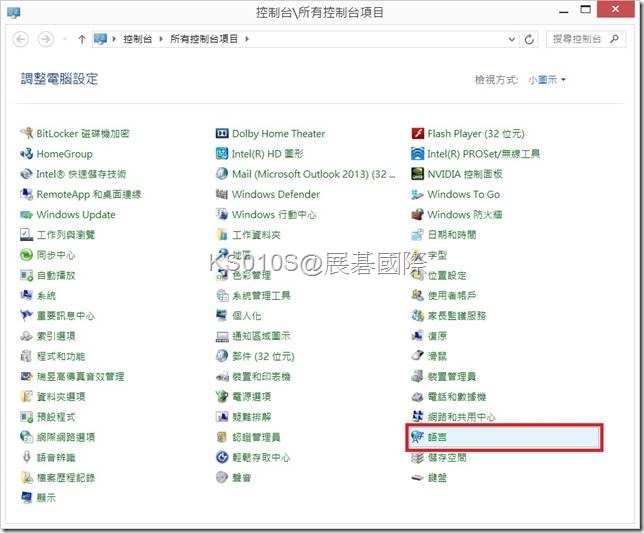
Task: Open the 個人化 link
Action: pyautogui.click(x=247, y=316)
